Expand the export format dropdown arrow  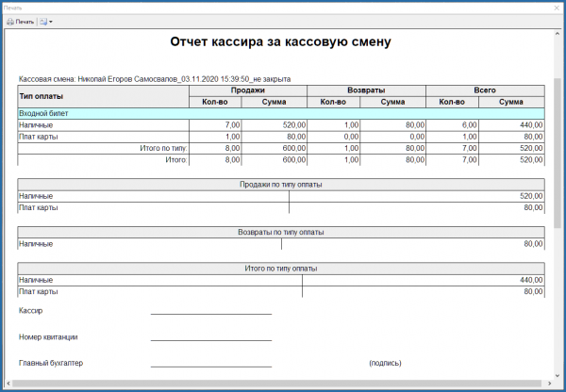pos(51,21)
